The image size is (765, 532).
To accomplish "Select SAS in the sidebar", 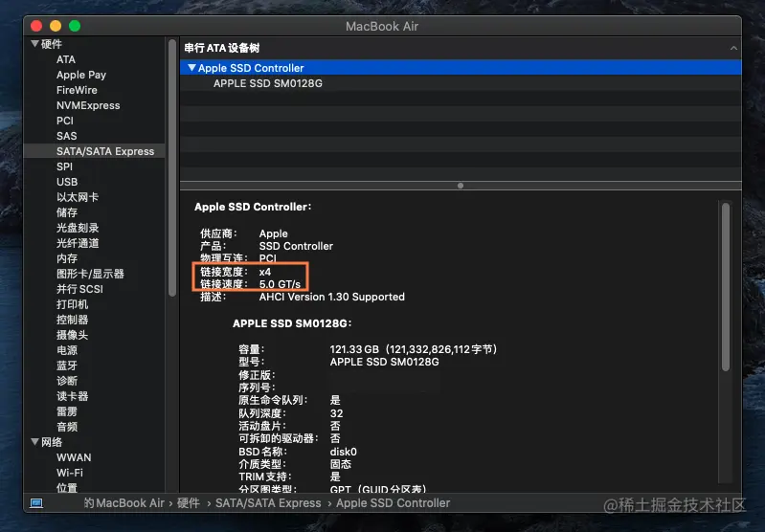I will click(66, 136).
